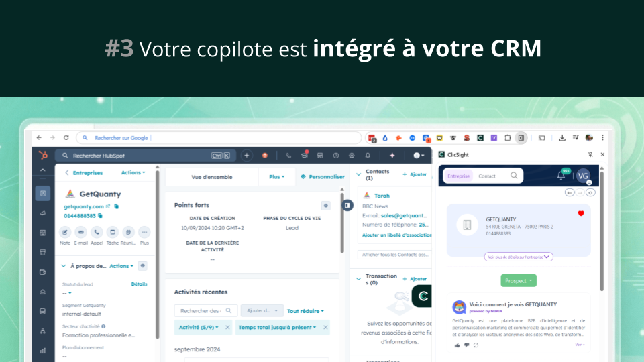The height and width of the screenshot is (362, 644).
Task: Open Chrome downloads icon
Action: point(562,138)
